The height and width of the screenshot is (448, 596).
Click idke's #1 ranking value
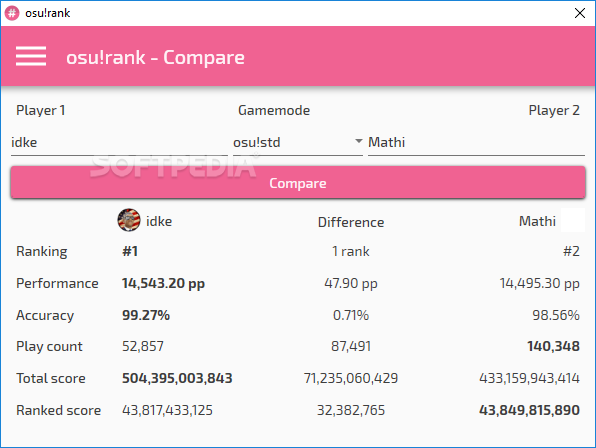pos(130,251)
